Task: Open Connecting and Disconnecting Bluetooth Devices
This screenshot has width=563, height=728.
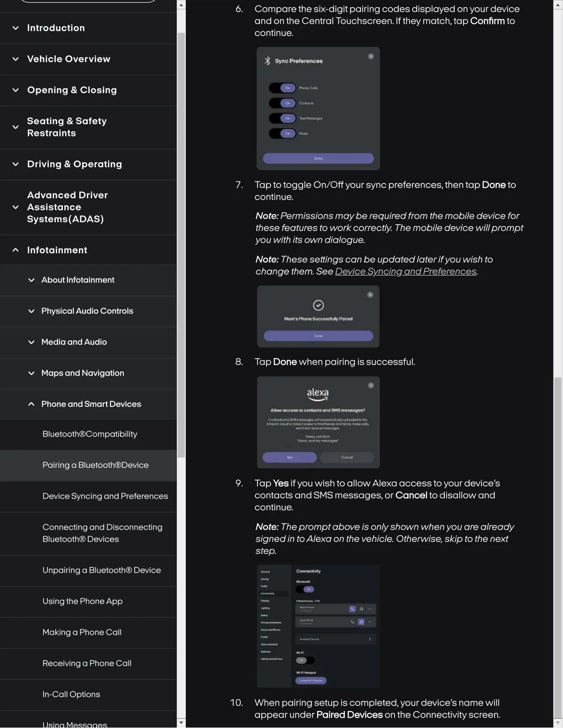Action: tap(88, 533)
